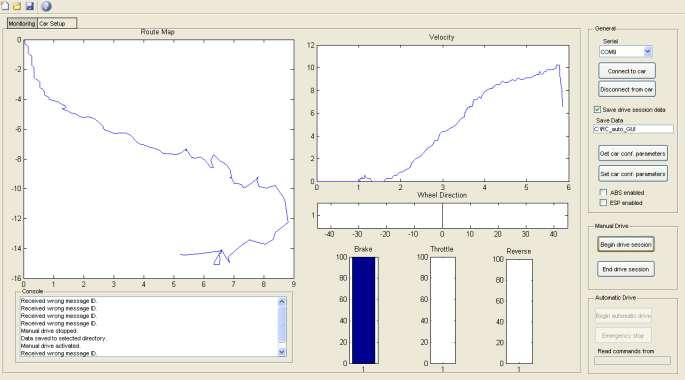Click the Save Data path field

[x=633, y=129]
